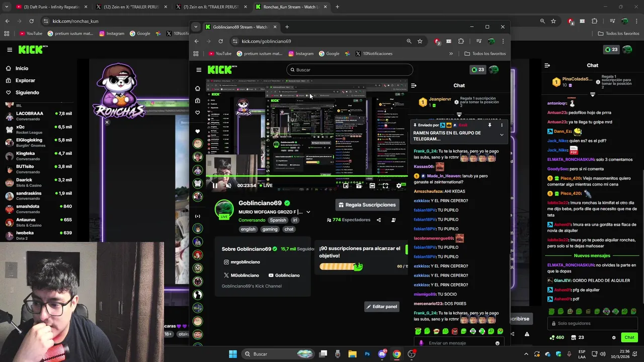644x362 pixels.
Task: Expand leaderboard chevron below PinaColadaS in background chat
Action: click(x=592, y=95)
